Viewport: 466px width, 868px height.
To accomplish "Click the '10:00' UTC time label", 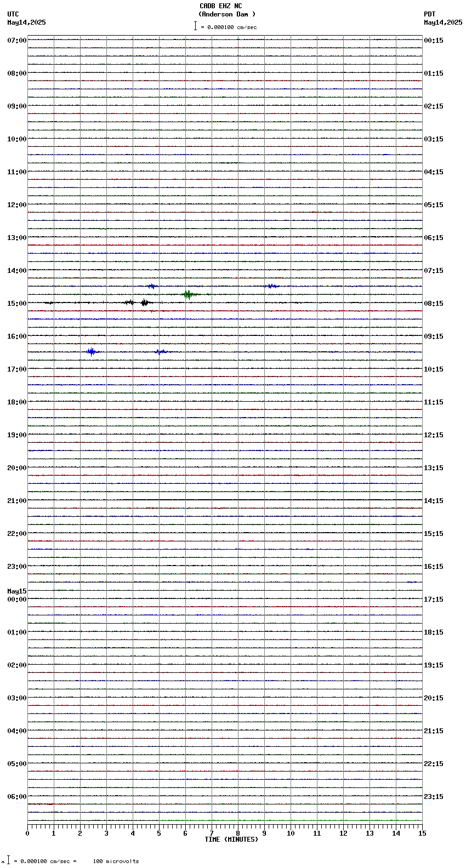I will point(17,139).
